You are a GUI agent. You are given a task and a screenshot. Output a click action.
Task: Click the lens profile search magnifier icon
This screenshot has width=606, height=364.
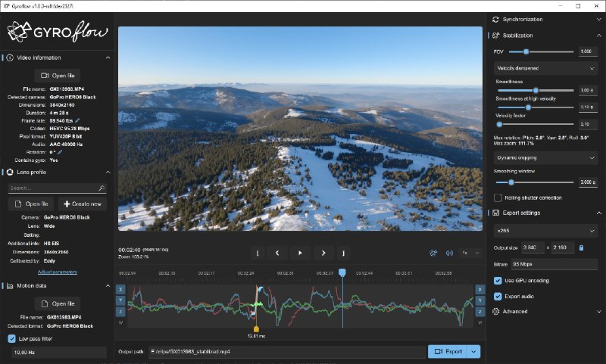pos(102,188)
